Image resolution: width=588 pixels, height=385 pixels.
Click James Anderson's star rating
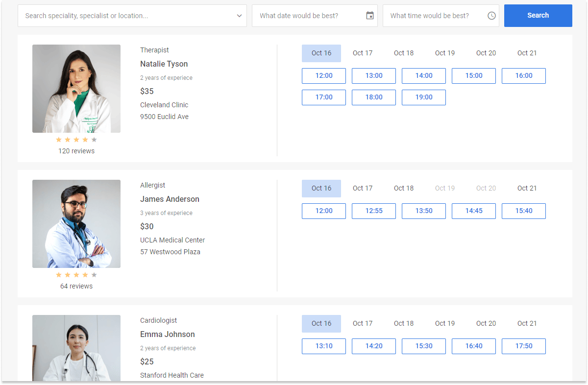point(76,275)
